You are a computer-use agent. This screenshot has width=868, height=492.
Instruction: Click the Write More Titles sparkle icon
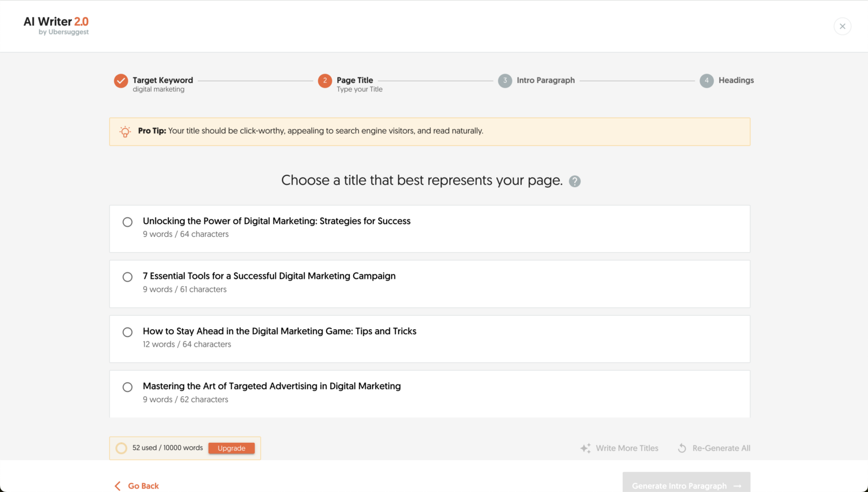tap(585, 448)
